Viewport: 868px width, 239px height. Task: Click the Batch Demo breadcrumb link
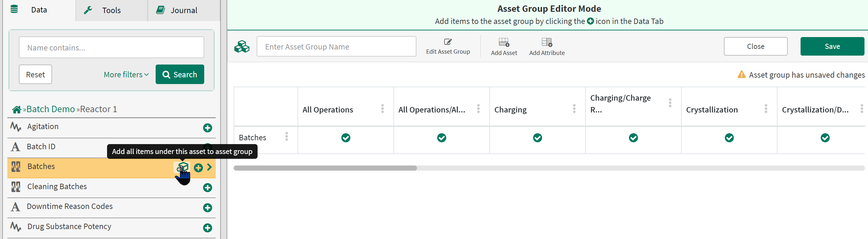click(x=50, y=109)
